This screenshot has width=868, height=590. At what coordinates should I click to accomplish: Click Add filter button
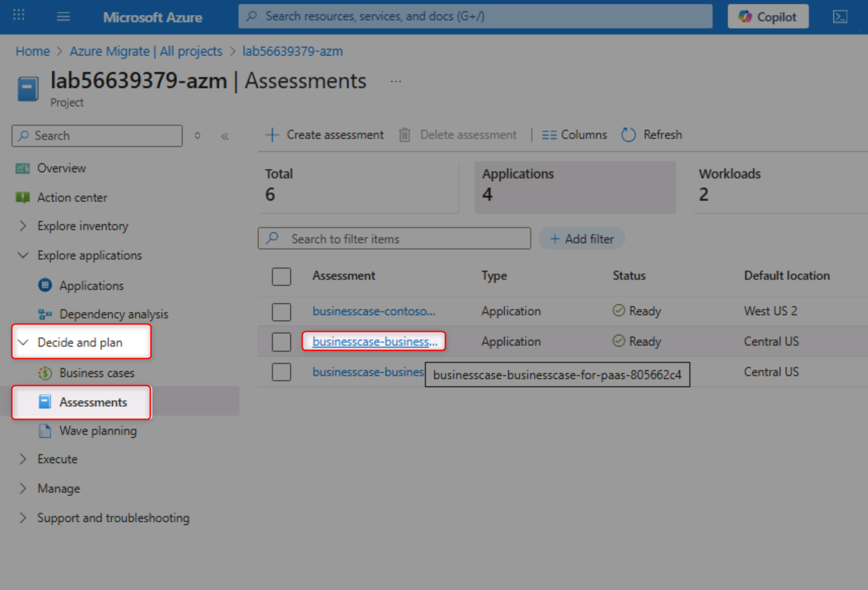[x=582, y=239]
